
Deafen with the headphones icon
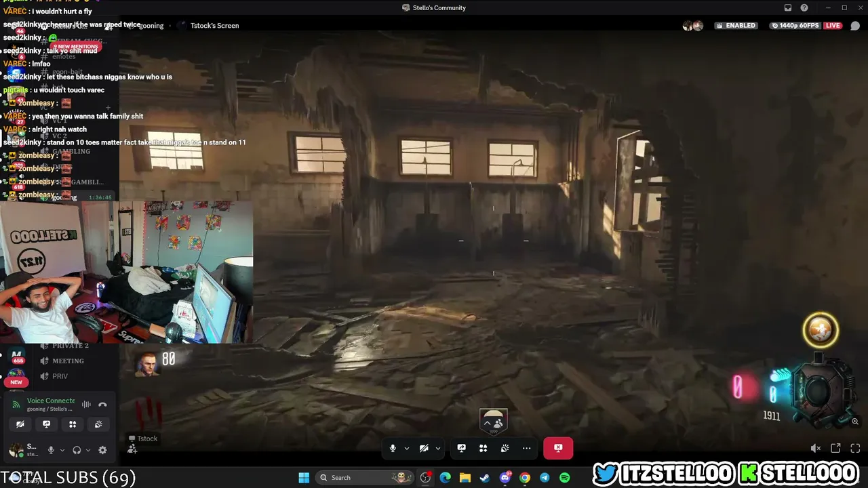click(77, 450)
